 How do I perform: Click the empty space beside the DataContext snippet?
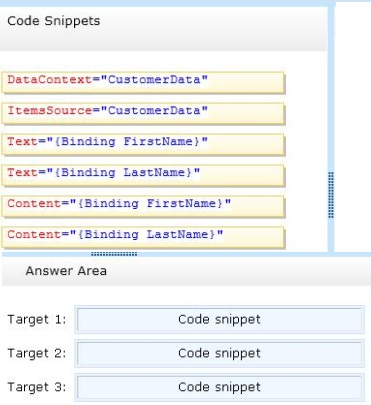tap(306, 82)
